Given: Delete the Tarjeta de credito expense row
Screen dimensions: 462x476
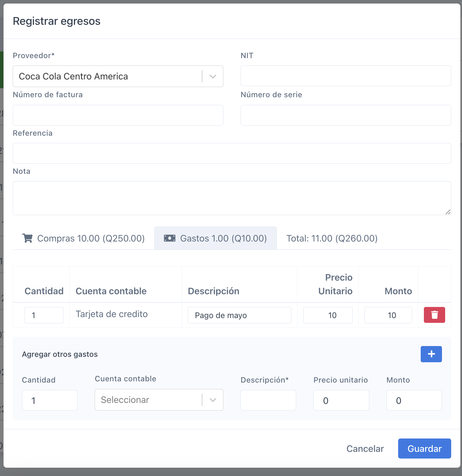Looking at the screenshot, I should coord(434,315).
